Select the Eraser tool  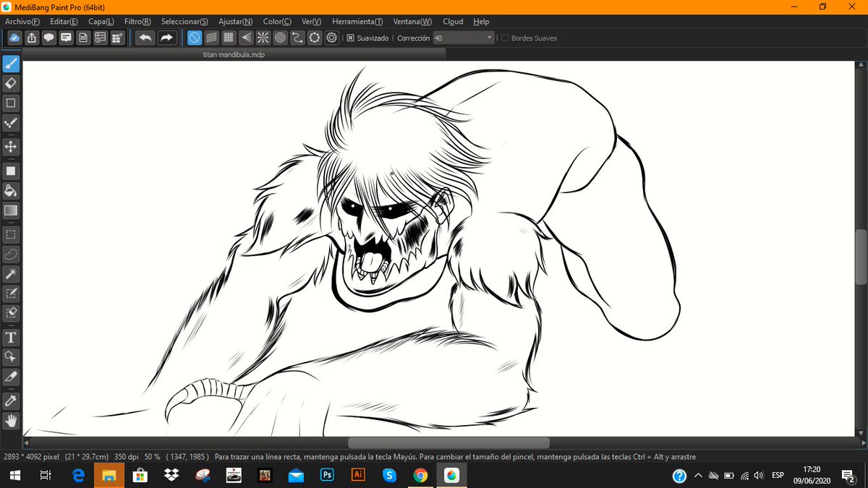[x=11, y=83]
